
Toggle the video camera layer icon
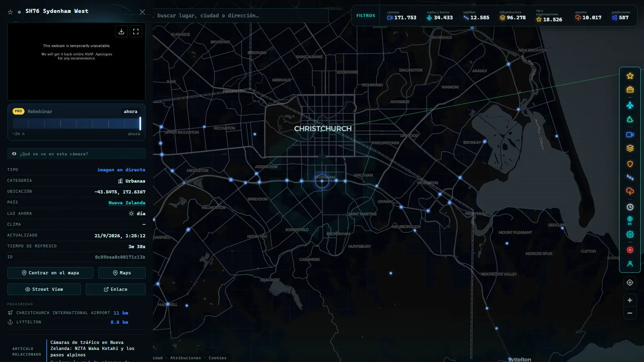[630, 135]
